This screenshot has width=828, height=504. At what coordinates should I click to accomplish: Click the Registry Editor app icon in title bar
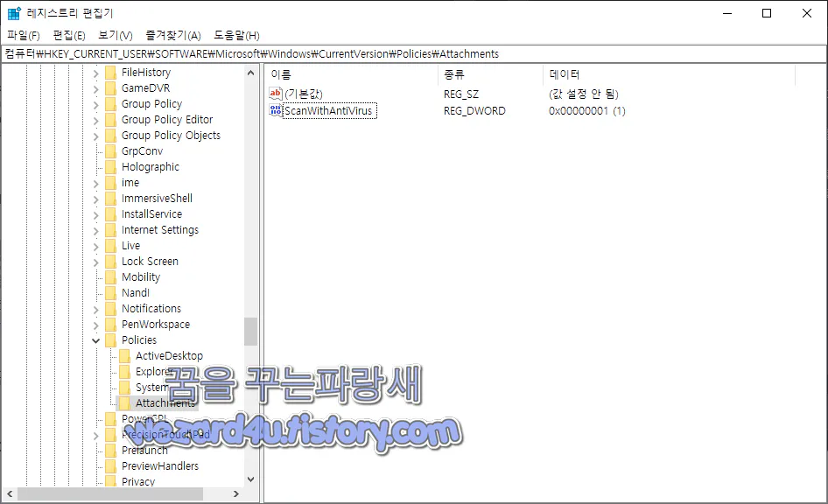pos(14,13)
